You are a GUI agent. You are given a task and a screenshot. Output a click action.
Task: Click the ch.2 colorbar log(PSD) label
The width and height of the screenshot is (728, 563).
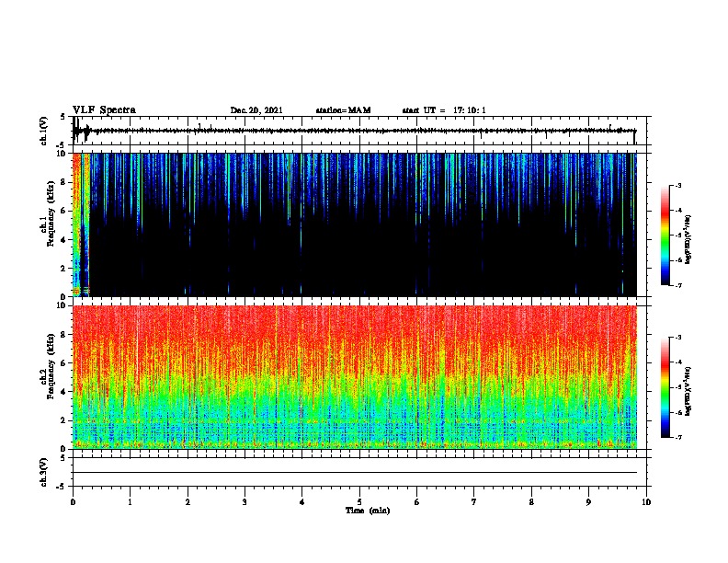click(x=688, y=391)
